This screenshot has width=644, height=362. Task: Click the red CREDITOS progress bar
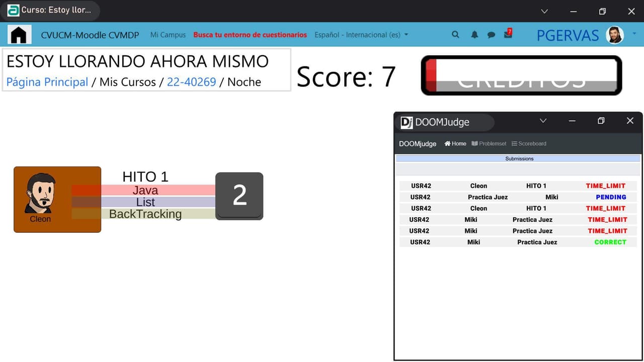click(521, 75)
